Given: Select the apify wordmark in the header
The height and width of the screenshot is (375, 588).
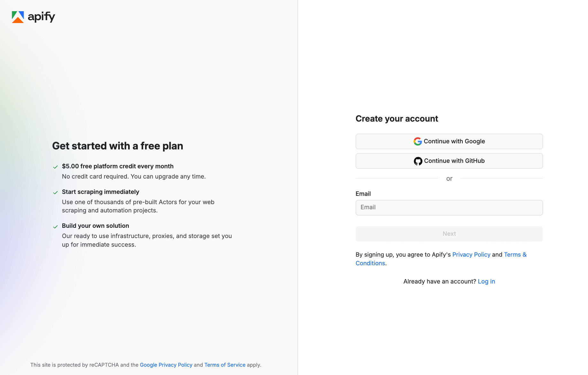Looking at the screenshot, I should point(42,17).
